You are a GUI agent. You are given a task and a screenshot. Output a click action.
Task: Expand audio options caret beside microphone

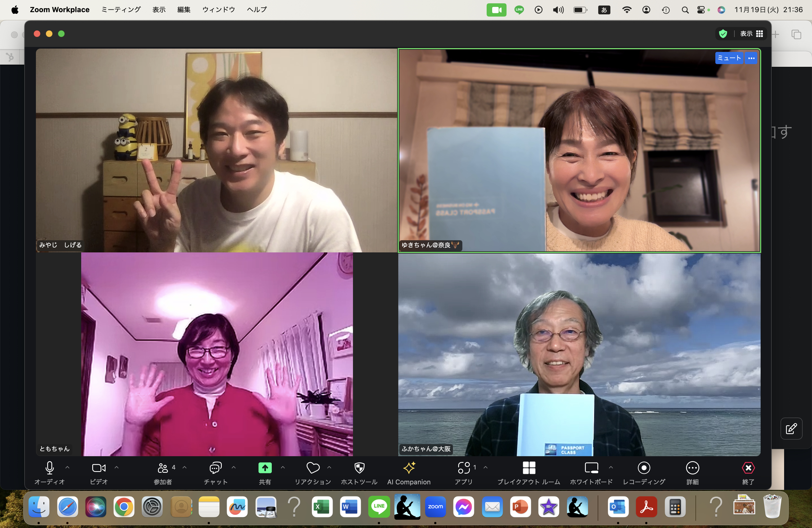tap(67, 467)
